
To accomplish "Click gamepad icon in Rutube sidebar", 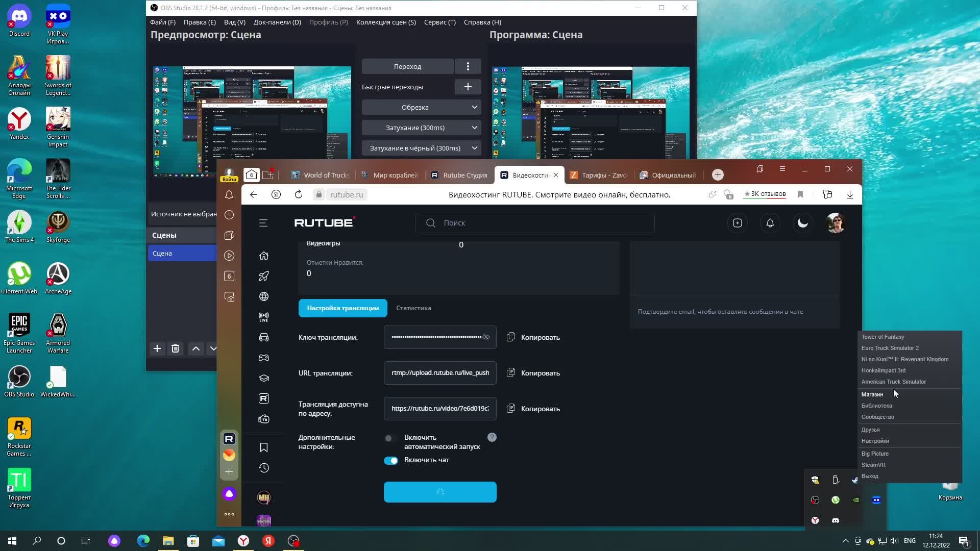I will click(263, 358).
